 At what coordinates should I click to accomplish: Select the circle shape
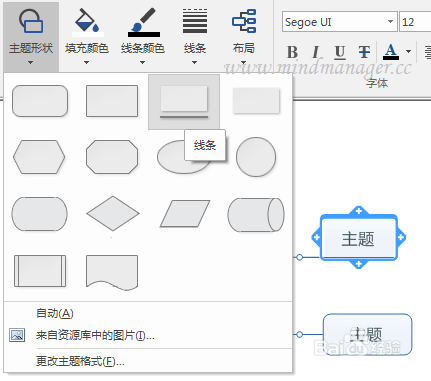(256, 157)
